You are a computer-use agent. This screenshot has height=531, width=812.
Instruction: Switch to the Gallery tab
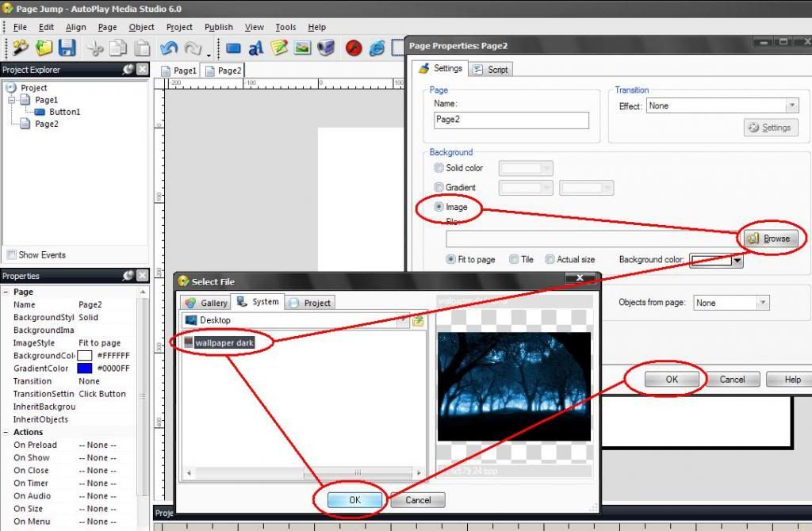click(x=205, y=303)
